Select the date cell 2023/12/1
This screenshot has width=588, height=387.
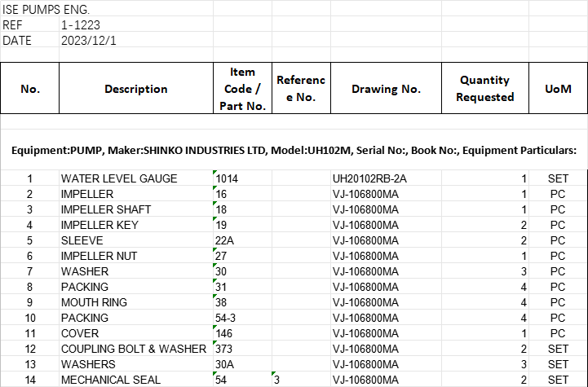coord(89,41)
